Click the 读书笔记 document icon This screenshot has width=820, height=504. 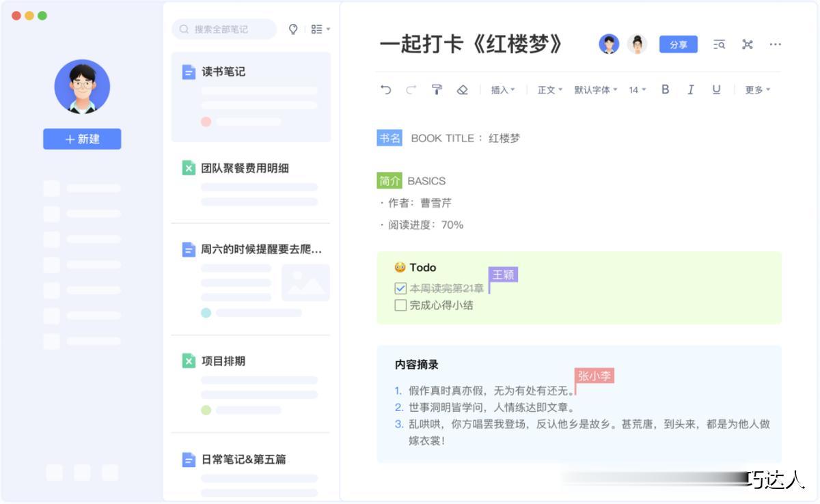pyautogui.click(x=189, y=72)
